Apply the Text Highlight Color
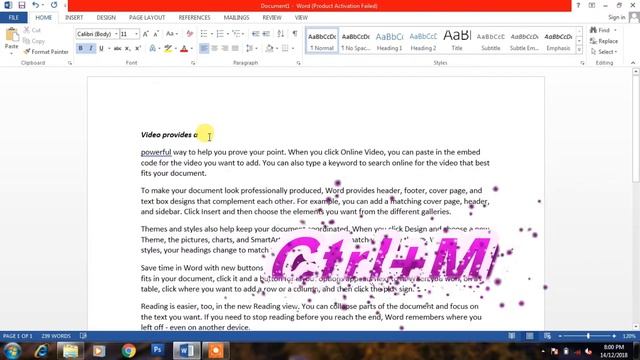 click(168, 49)
